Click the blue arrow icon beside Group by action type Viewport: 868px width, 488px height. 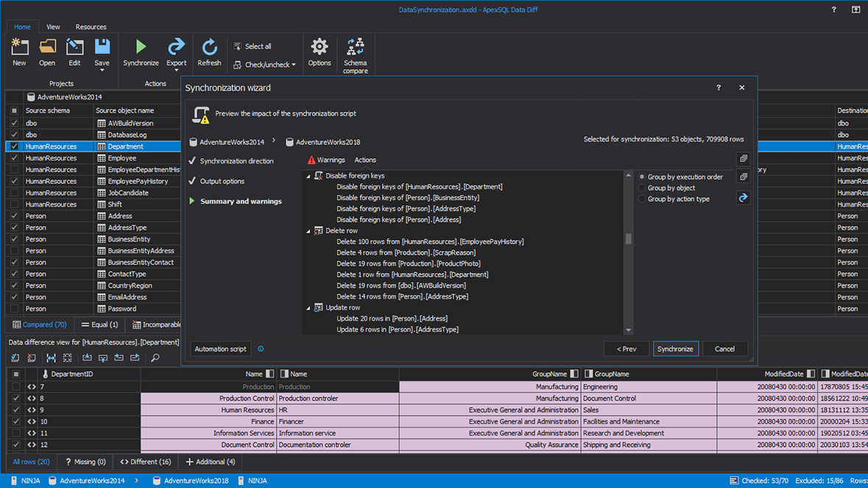744,197
